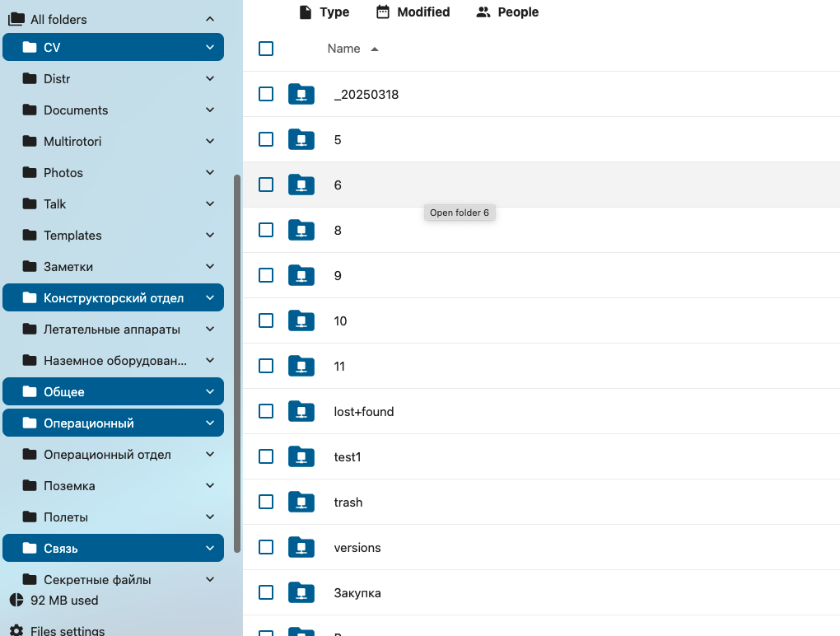Click the All folders icon in sidebar

pos(16,19)
